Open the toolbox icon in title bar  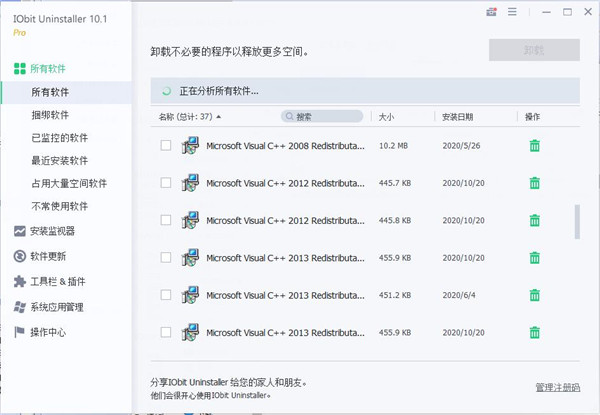click(x=491, y=12)
